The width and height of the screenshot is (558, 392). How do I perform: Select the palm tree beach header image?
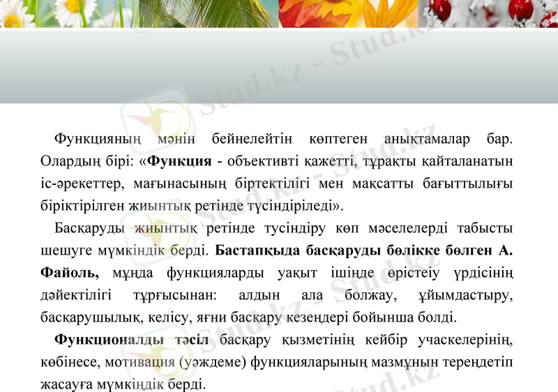(208, 13)
